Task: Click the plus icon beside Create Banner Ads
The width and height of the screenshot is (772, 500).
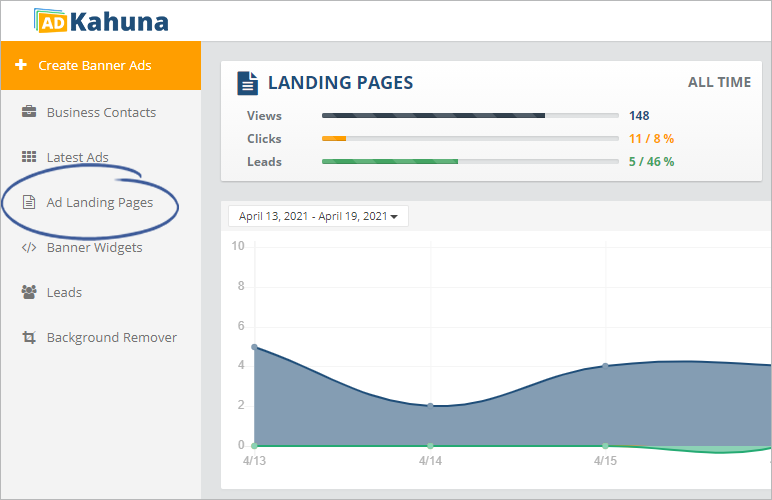Action: [21, 66]
